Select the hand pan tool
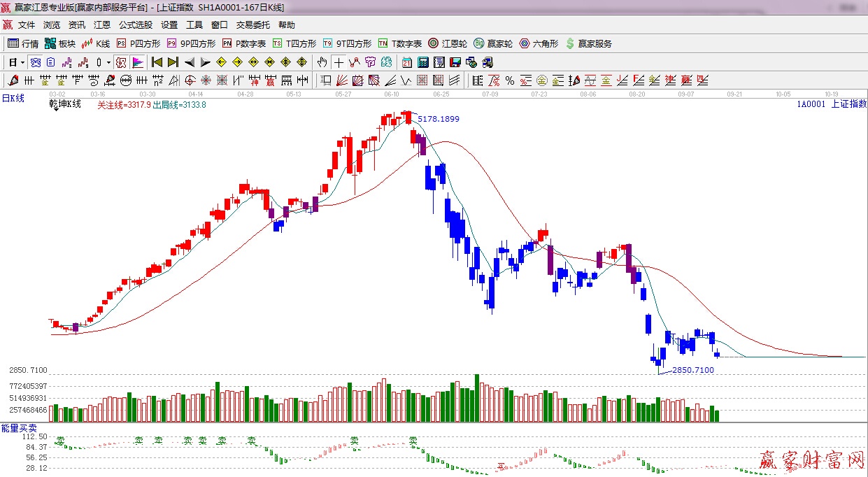The width and height of the screenshot is (868, 477). (322, 62)
